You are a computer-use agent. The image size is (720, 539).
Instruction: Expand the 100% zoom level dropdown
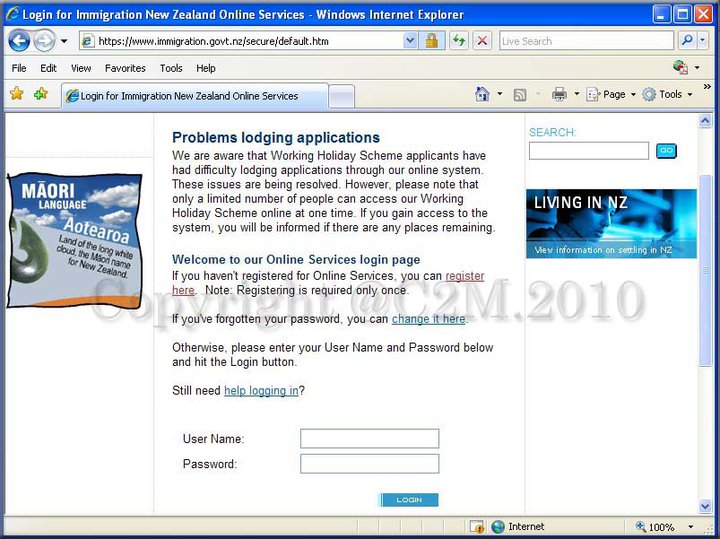[x=690, y=527]
